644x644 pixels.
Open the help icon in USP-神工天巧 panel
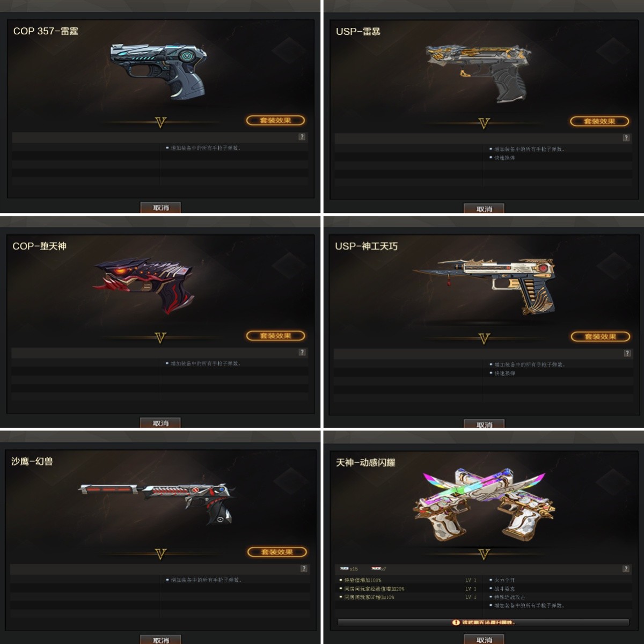(x=627, y=353)
